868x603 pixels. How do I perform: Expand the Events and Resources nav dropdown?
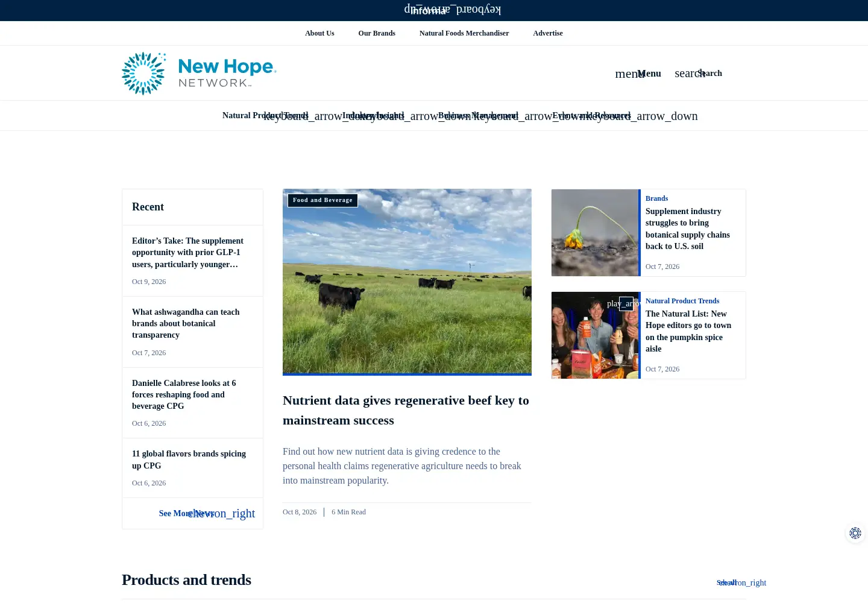591,116
